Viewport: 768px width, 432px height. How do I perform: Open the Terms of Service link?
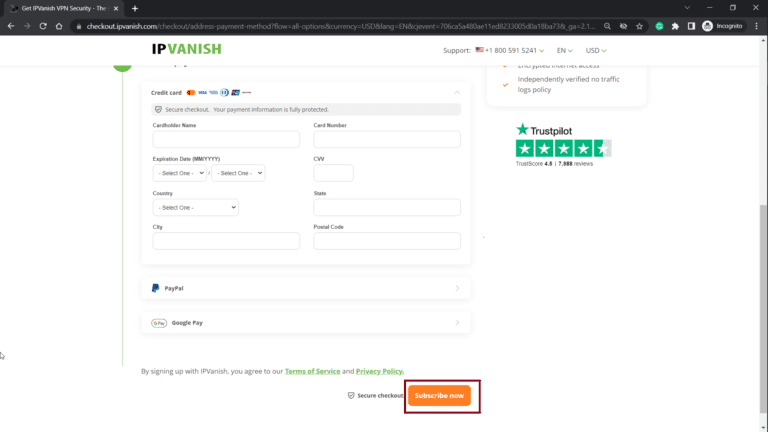point(312,371)
